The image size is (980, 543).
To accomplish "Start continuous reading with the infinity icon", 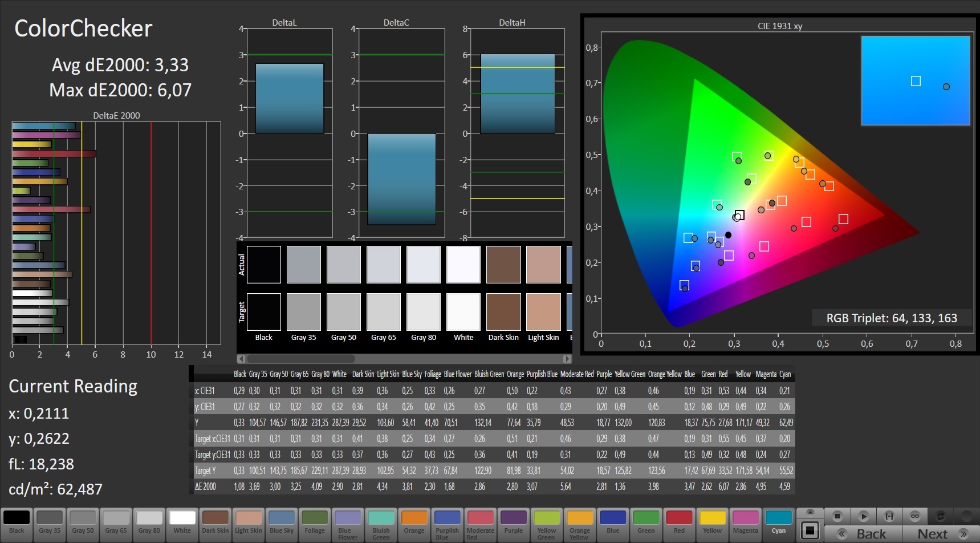I will 914,516.
